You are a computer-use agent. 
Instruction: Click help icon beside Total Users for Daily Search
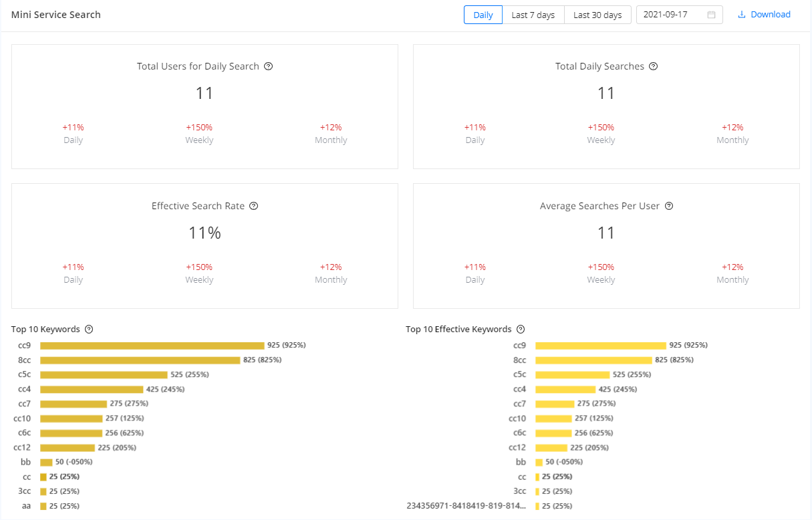pyautogui.click(x=269, y=66)
